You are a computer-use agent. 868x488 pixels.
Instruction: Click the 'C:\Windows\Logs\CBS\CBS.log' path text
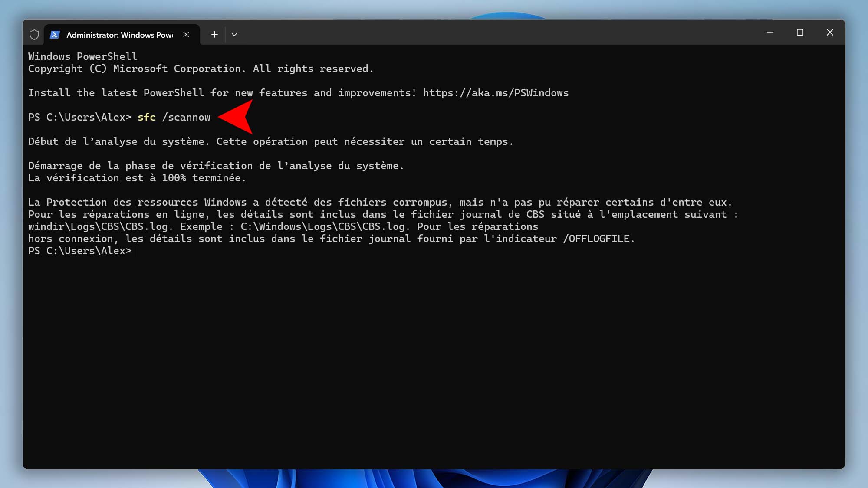click(x=322, y=226)
